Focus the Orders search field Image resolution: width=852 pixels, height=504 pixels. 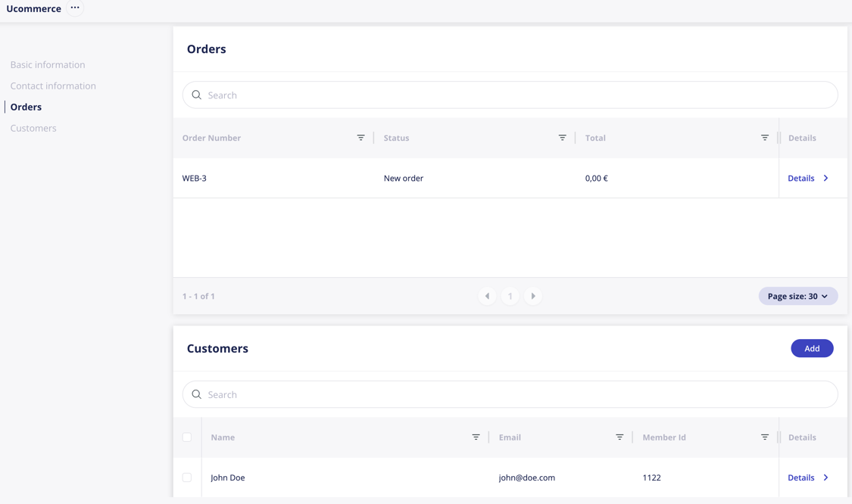click(x=510, y=95)
